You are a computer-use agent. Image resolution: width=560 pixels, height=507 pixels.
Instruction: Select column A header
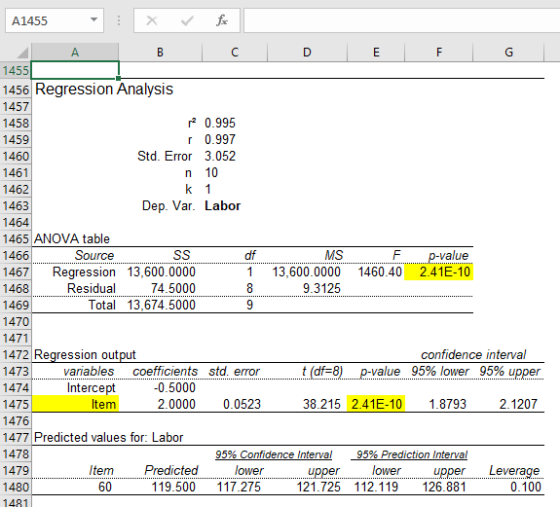(x=75, y=52)
